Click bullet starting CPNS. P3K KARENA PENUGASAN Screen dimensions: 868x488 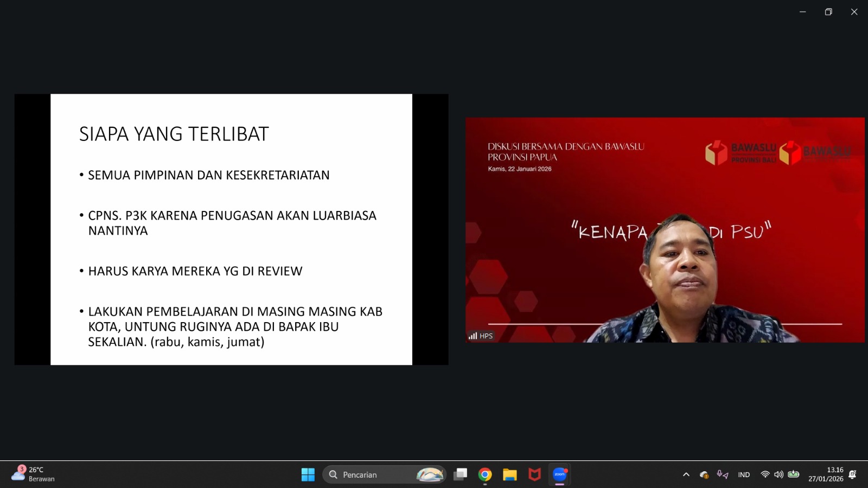232,223
